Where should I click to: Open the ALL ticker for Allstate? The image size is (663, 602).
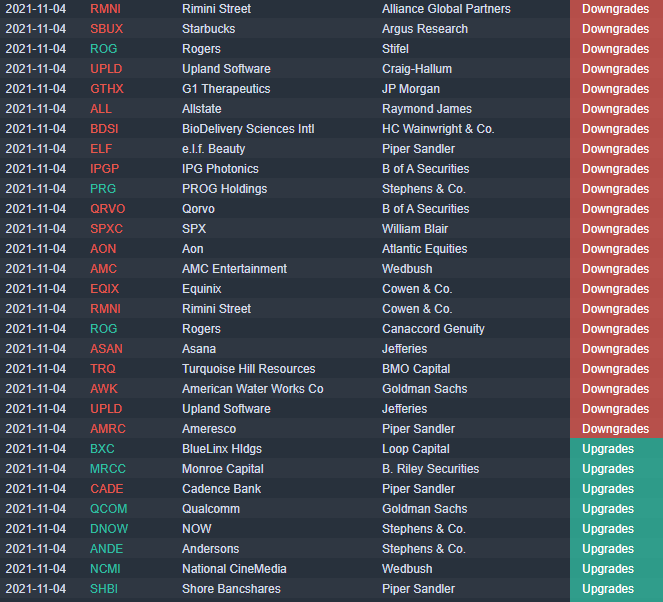tap(101, 109)
